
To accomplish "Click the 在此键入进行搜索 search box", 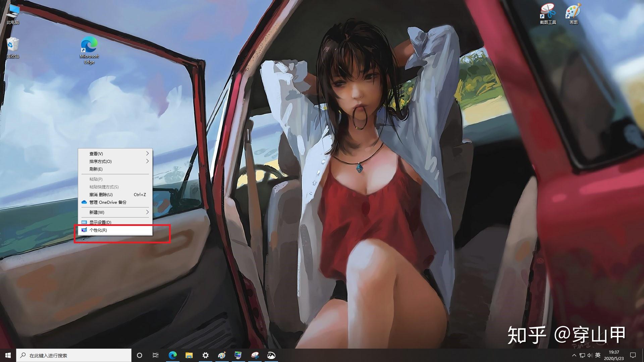I will [74, 355].
